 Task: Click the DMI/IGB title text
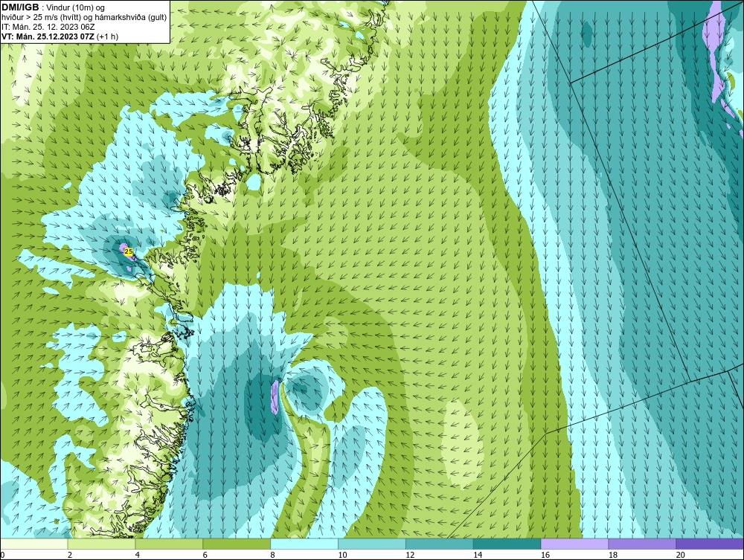tap(20, 7)
